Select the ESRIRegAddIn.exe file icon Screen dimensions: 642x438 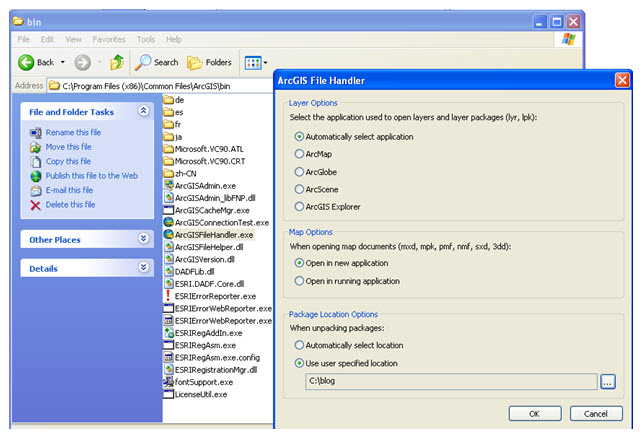tap(169, 332)
